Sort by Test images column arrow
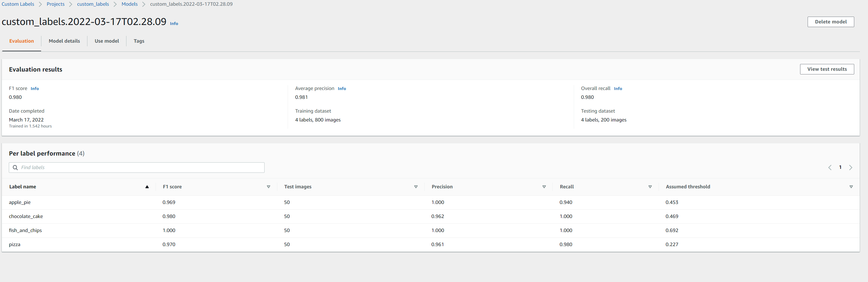The image size is (868, 282). click(x=416, y=187)
